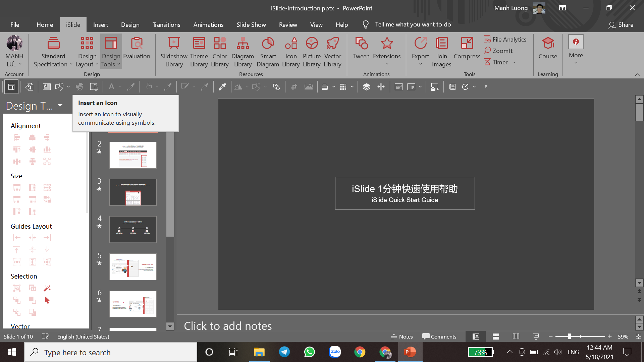Open the Icon Library
The image size is (644, 362).
point(291,52)
